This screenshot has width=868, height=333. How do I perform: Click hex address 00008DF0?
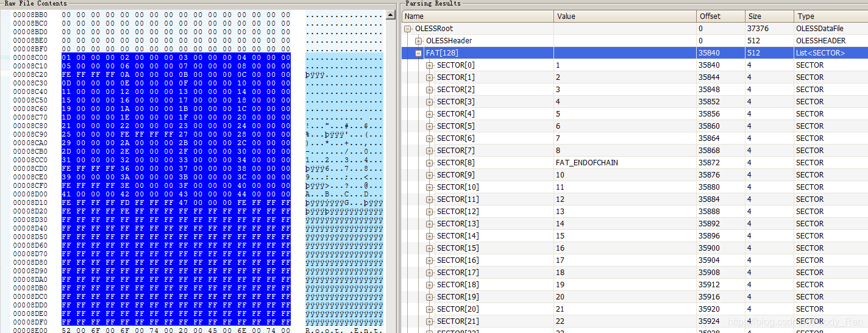[30, 322]
